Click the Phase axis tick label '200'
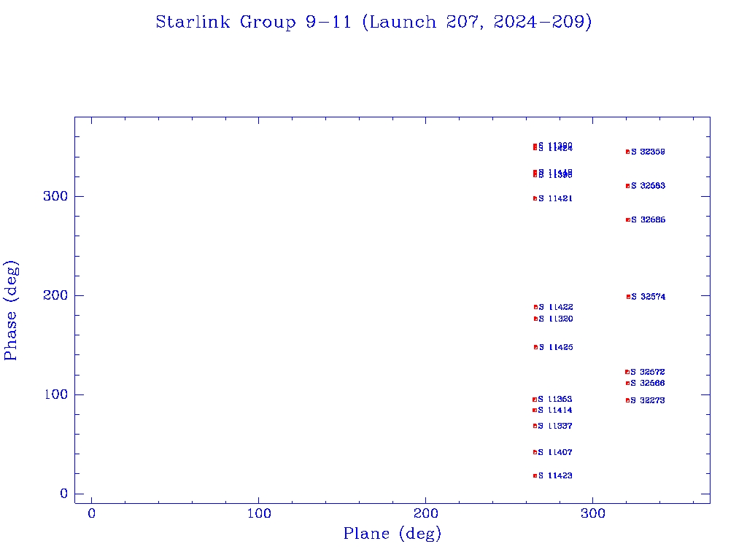747x560 pixels. pyautogui.click(x=55, y=295)
